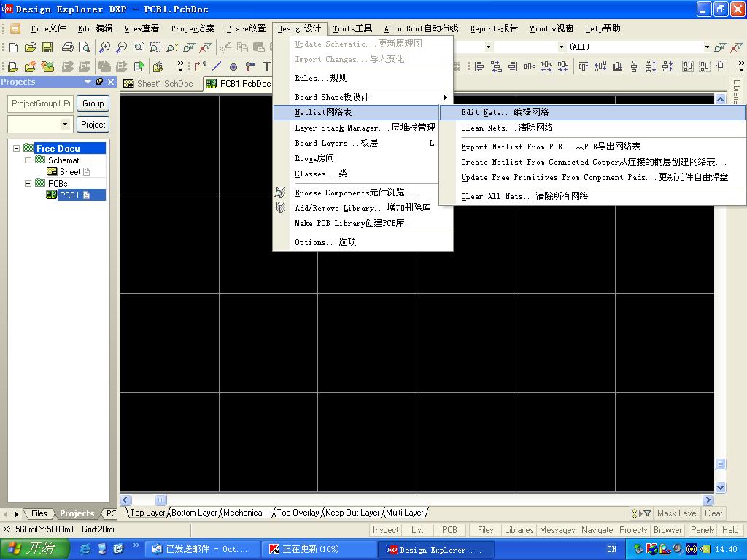Click the Zoom Area selection icon

click(x=155, y=47)
